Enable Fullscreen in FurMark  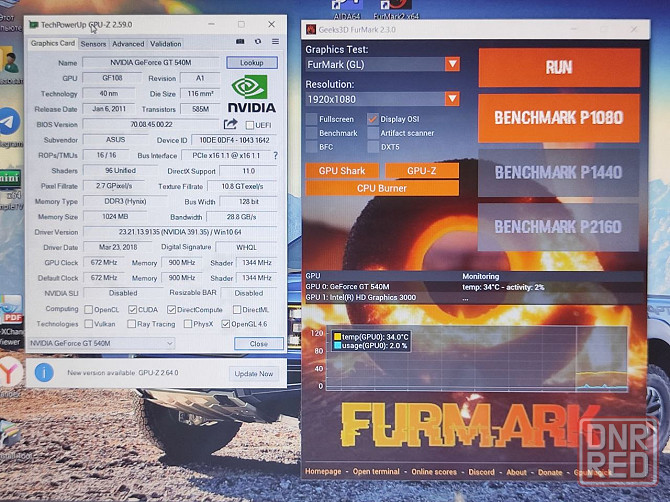coord(312,119)
